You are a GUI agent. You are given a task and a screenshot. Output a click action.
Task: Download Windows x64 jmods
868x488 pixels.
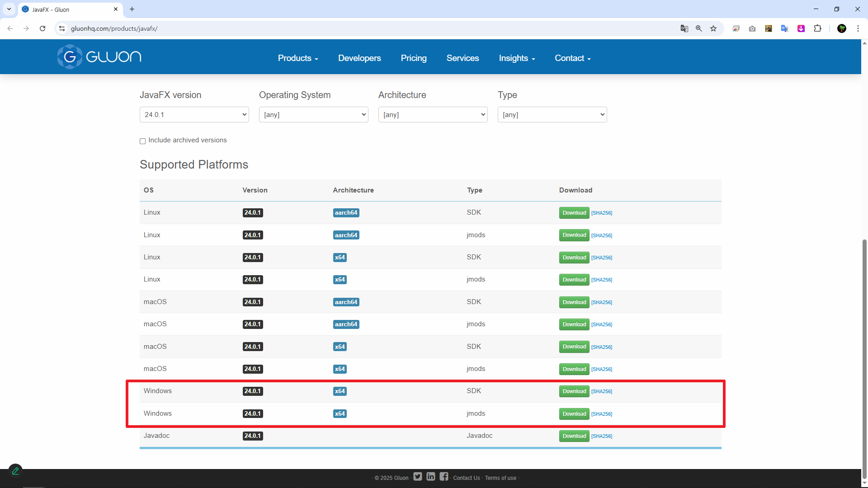pyautogui.click(x=574, y=414)
